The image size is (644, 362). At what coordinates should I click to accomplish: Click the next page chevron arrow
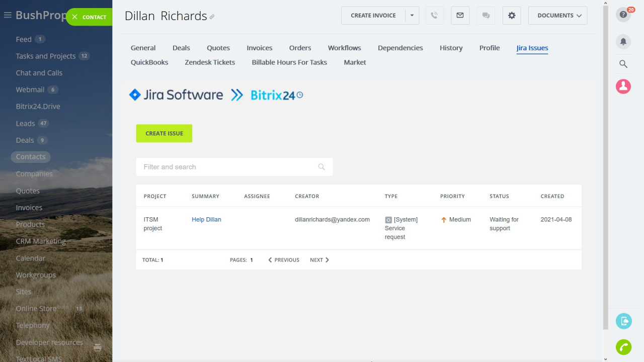tap(327, 260)
